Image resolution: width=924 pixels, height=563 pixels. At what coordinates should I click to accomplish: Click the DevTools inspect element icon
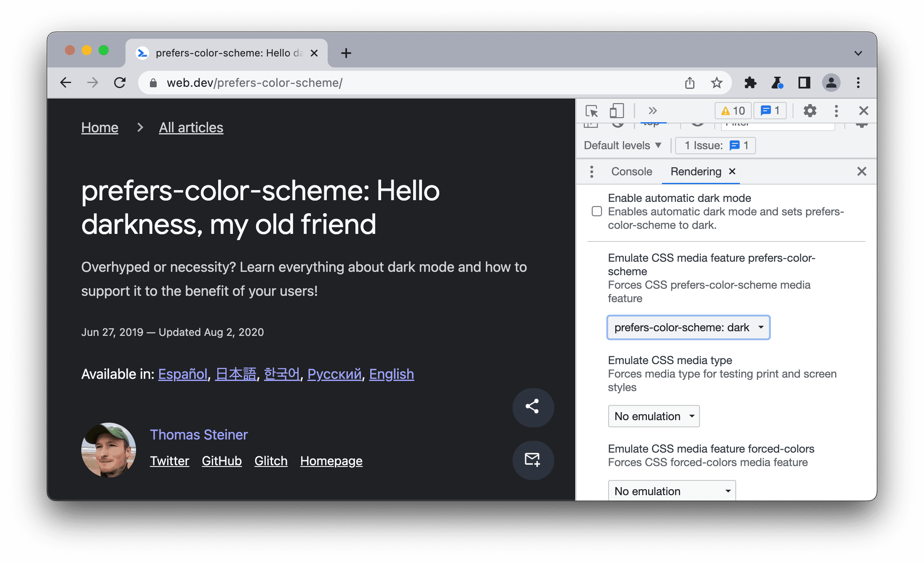coord(593,111)
